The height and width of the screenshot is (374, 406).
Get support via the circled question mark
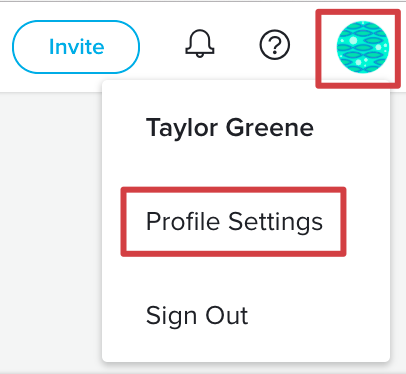tap(275, 45)
